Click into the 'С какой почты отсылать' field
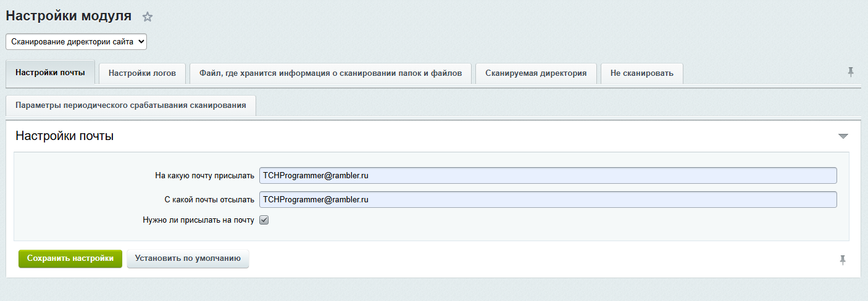The width and height of the screenshot is (868, 301). click(548, 200)
